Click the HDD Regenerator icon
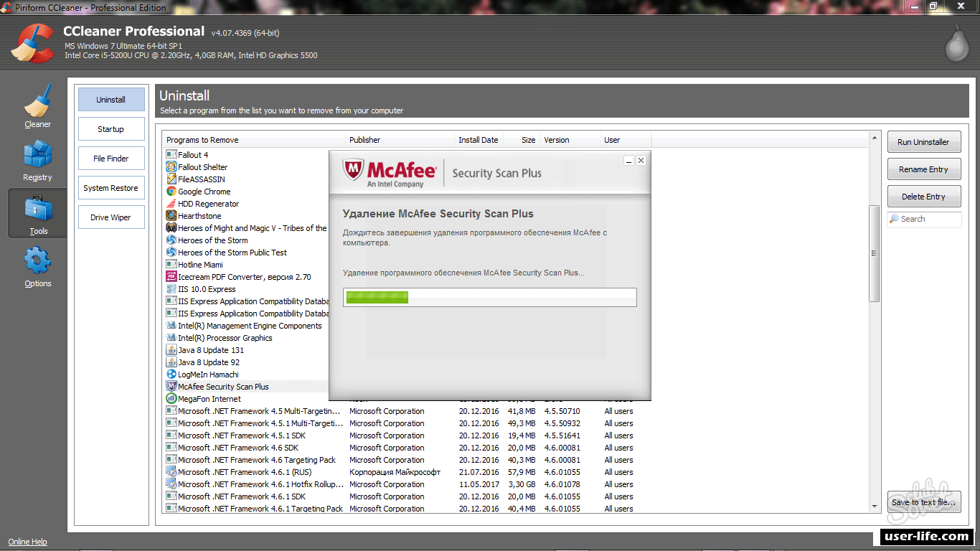 pos(171,204)
